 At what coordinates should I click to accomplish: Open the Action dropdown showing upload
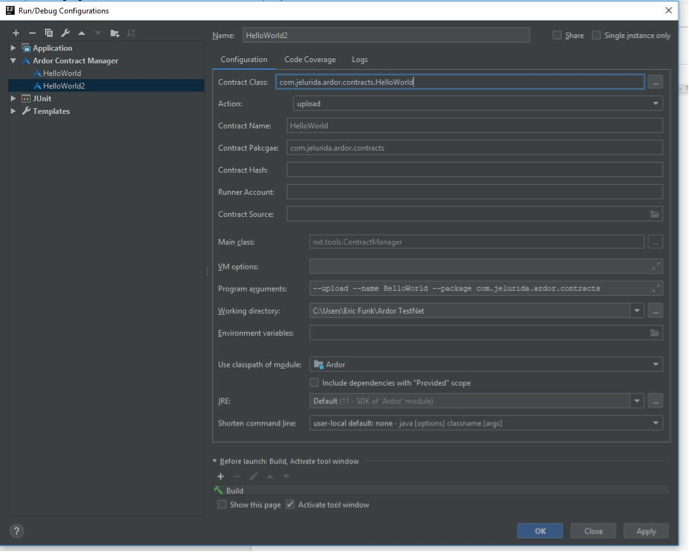(x=478, y=104)
